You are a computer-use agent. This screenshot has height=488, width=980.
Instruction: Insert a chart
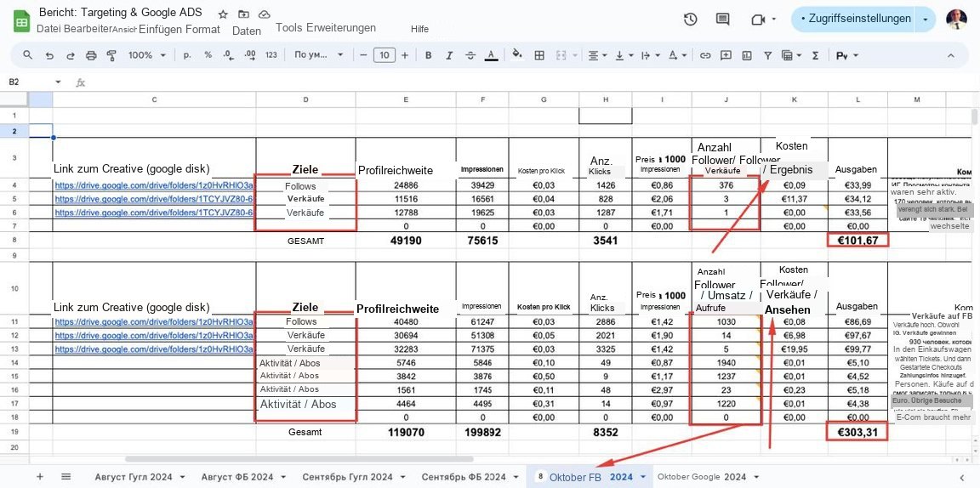[747, 55]
